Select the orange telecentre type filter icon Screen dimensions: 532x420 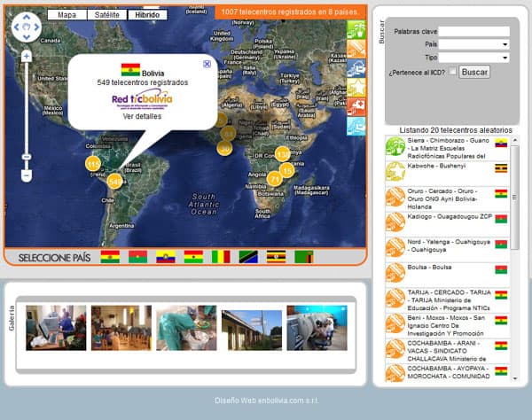point(356,49)
